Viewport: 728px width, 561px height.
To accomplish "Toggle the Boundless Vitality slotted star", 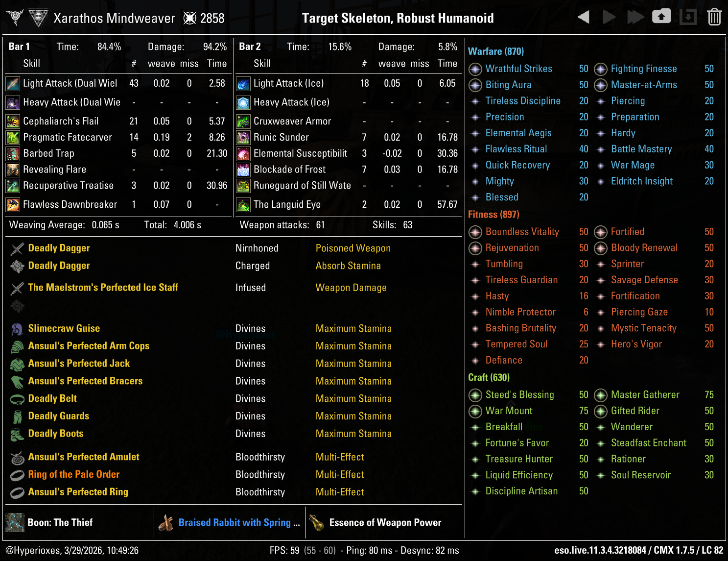I will 475,232.
